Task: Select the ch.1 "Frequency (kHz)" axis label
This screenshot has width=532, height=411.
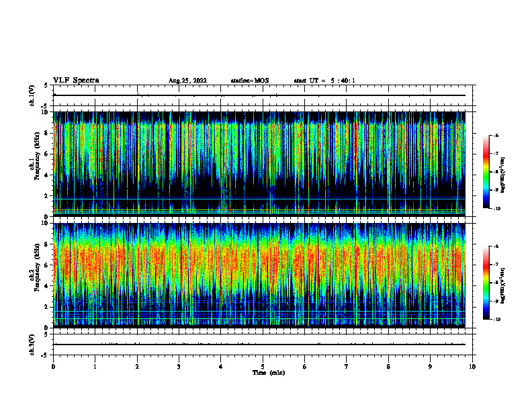Action: [38, 156]
